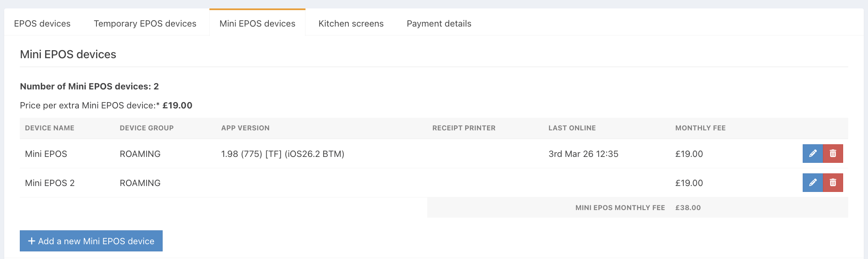The width and height of the screenshot is (868, 259).
Task: Open the Payment details tab
Action: pos(439,24)
